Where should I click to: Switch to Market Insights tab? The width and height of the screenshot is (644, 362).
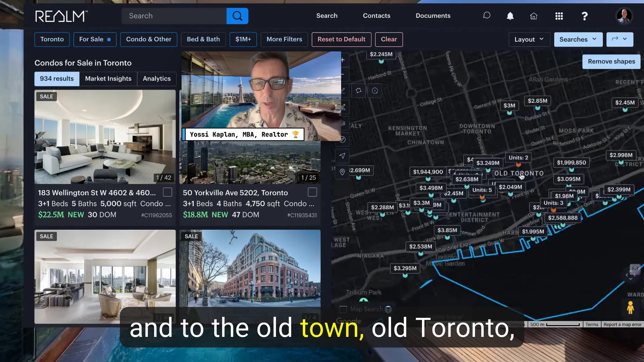[x=108, y=79]
